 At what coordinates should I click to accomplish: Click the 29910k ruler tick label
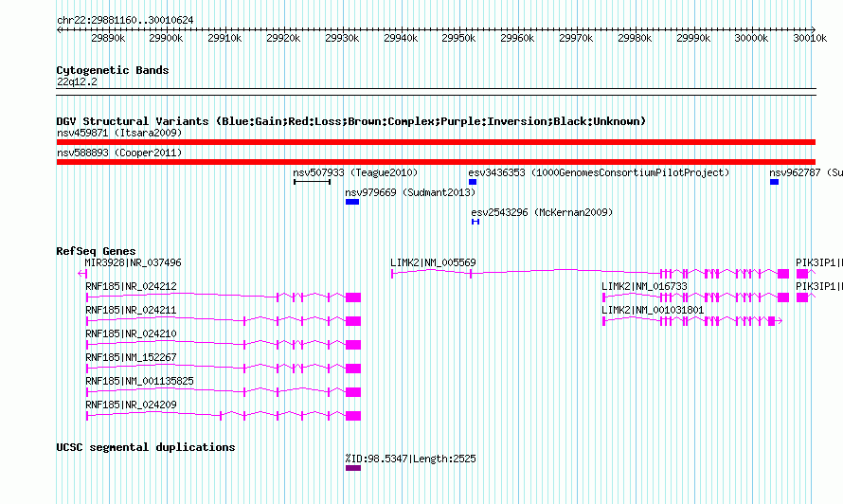click(x=224, y=38)
